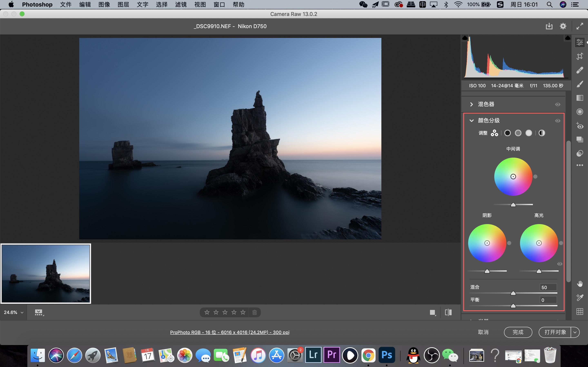Viewport: 588px width, 367px height.
Task: Click the image thumbnail in filmstrip
Action: [46, 273]
